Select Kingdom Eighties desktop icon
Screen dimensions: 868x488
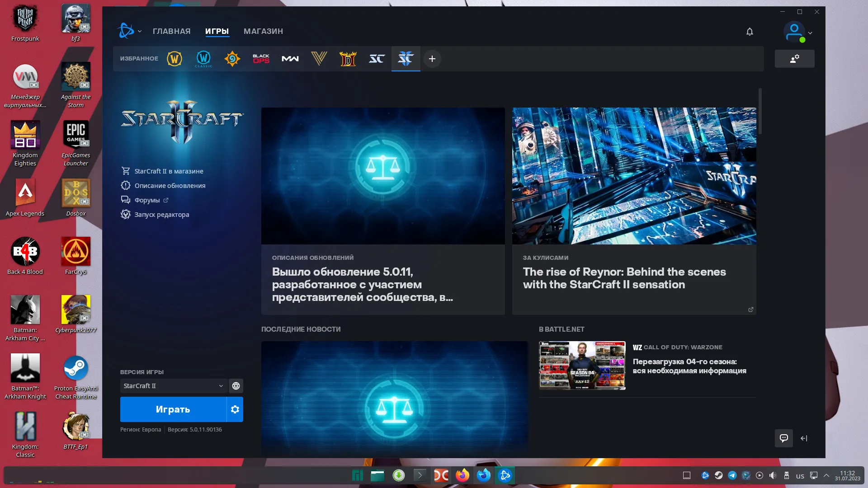(x=25, y=144)
